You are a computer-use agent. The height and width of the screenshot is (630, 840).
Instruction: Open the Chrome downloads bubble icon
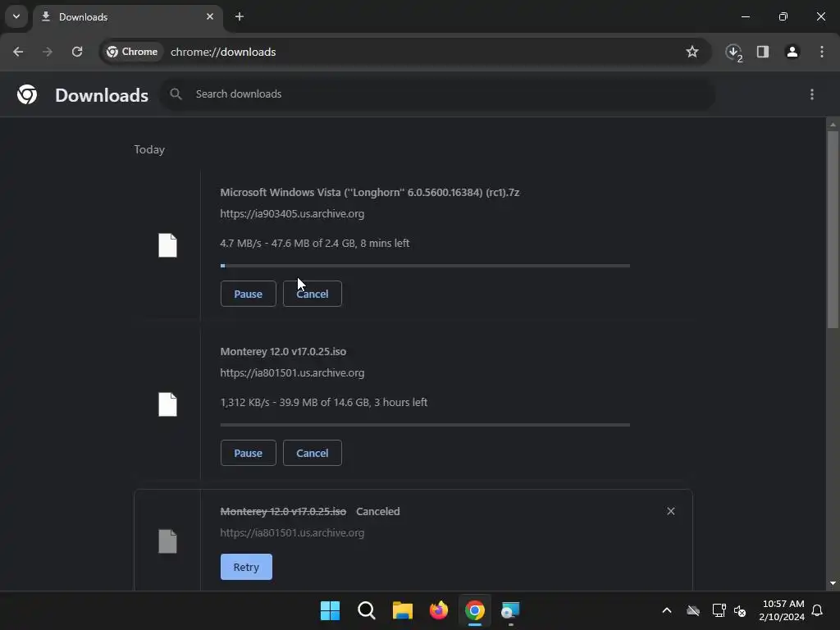click(x=733, y=52)
